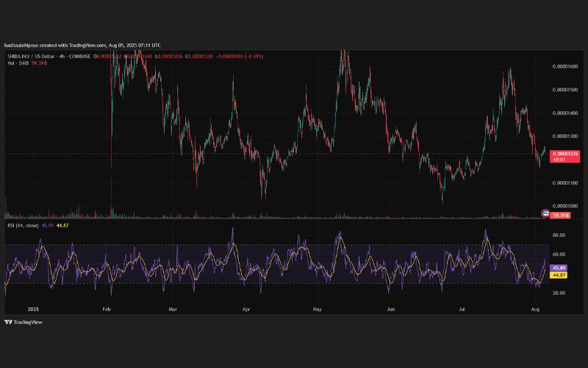Image resolution: width=588 pixels, height=368 pixels.
Task: Open the SHIBA INU / US Dollar symbol legend
Action: (x=31, y=57)
